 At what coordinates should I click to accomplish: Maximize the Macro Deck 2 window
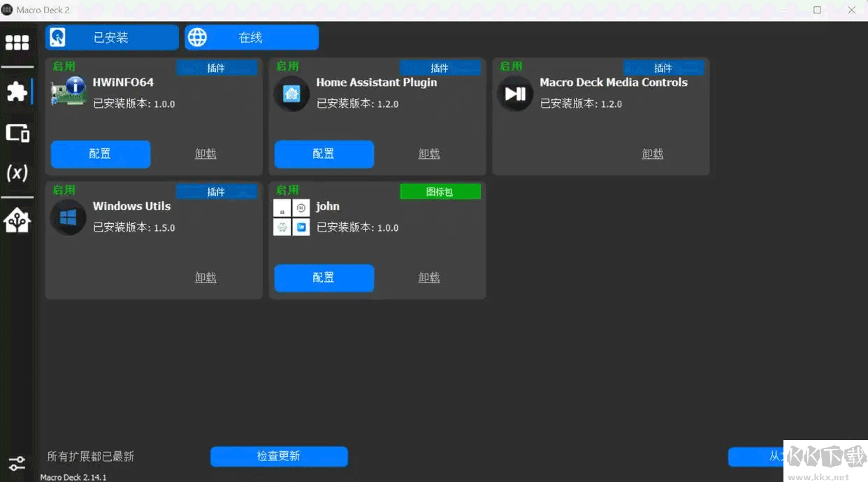817,10
